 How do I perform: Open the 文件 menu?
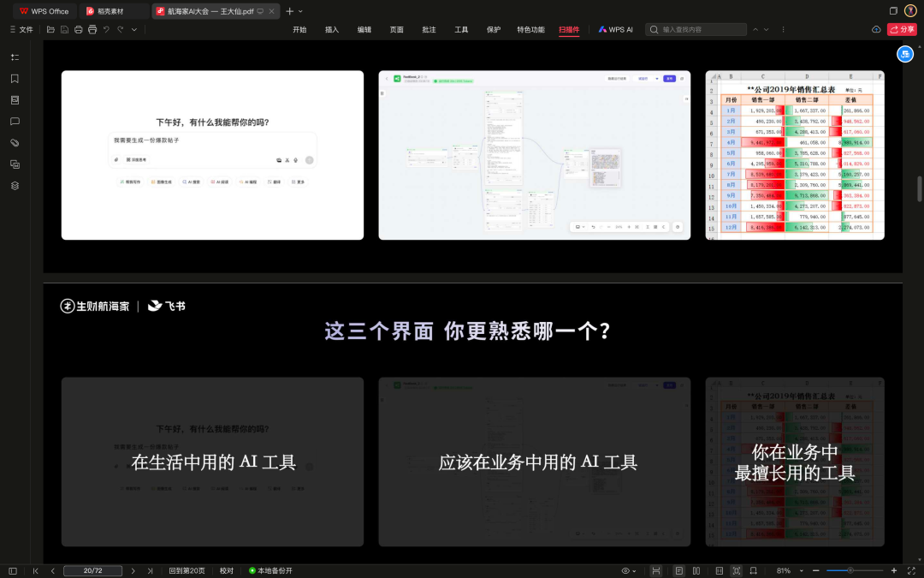click(21, 29)
